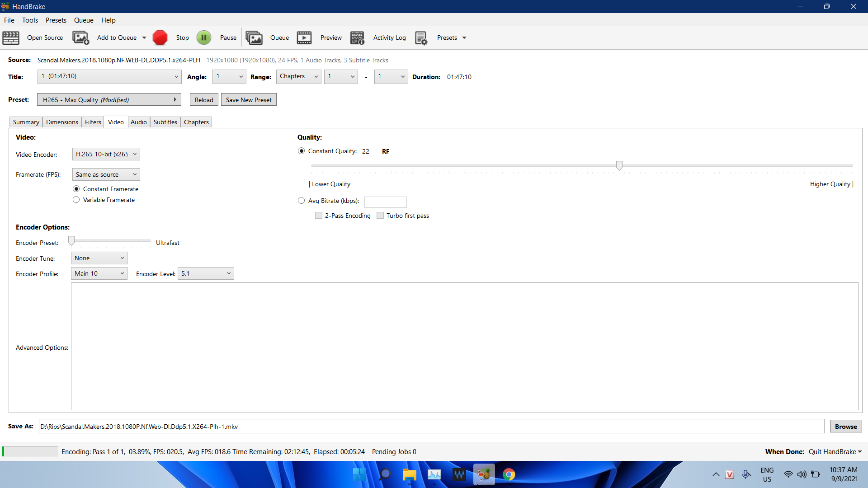Screen dimensions: 868x488
Task: Select Variable Framerate option
Action: (76, 200)
